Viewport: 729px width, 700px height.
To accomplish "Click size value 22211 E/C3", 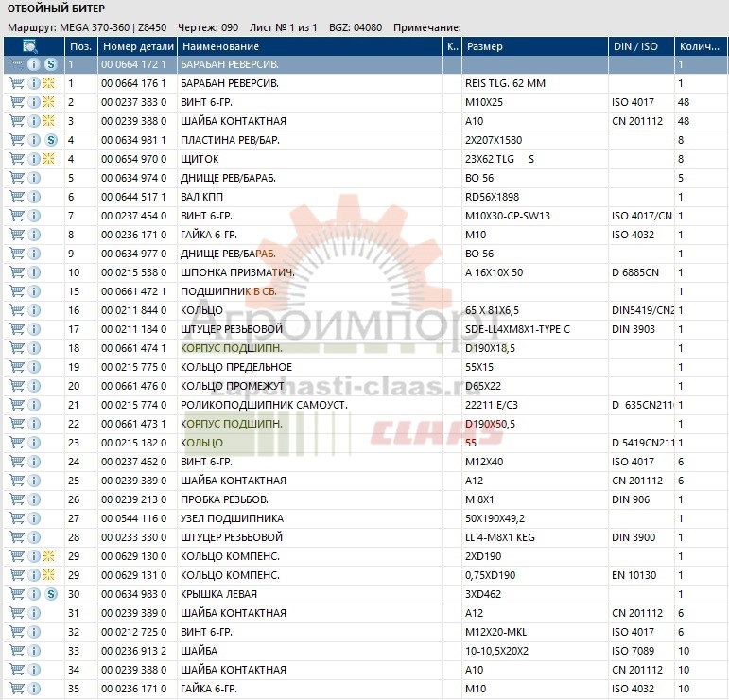I will [492, 405].
